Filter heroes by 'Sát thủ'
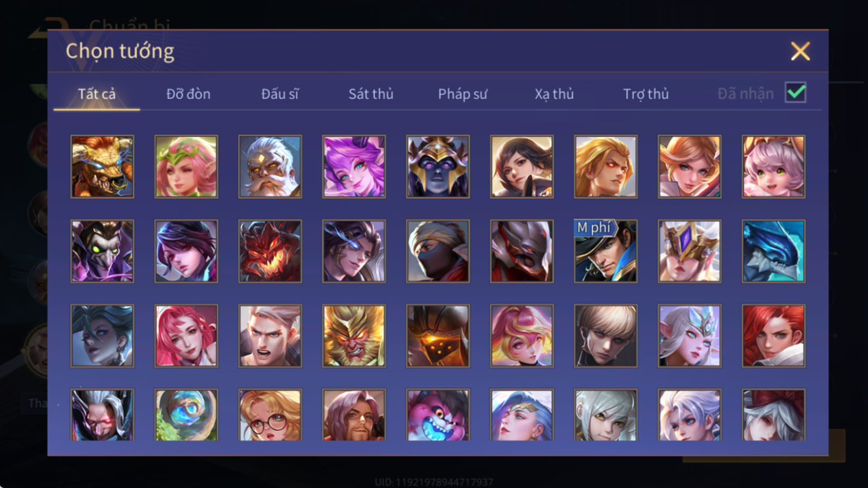This screenshot has height=488, width=868. click(x=371, y=94)
